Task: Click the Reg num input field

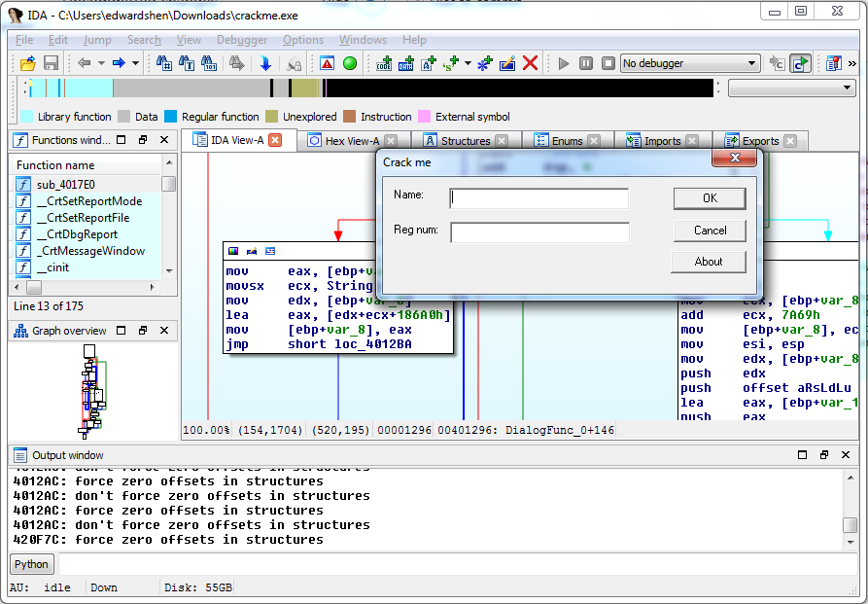Action: (x=539, y=232)
